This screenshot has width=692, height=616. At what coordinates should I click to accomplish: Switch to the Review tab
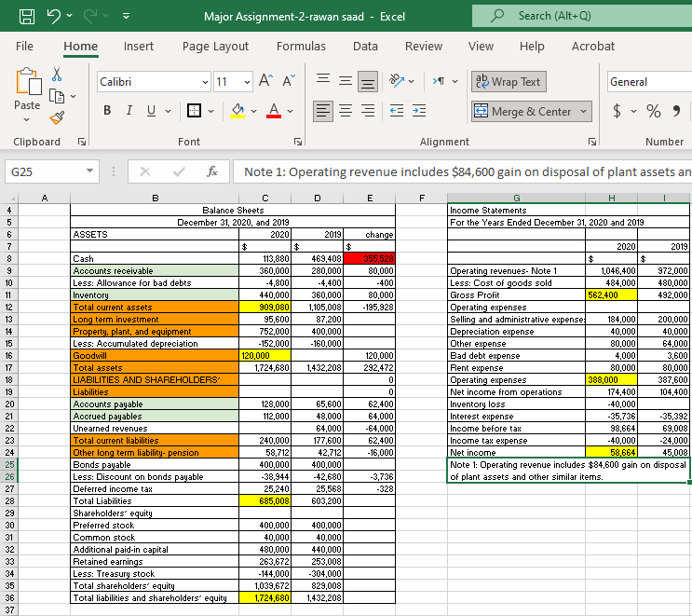click(424, 46)
